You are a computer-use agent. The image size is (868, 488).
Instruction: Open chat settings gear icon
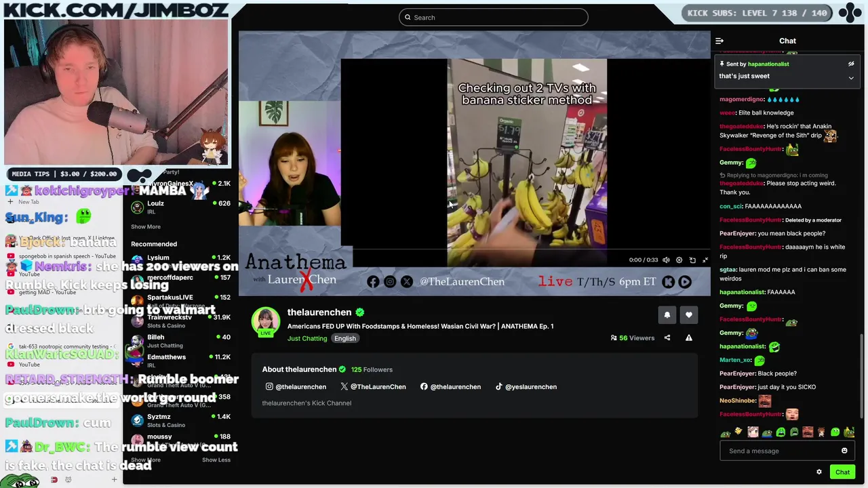pos(819,472)
